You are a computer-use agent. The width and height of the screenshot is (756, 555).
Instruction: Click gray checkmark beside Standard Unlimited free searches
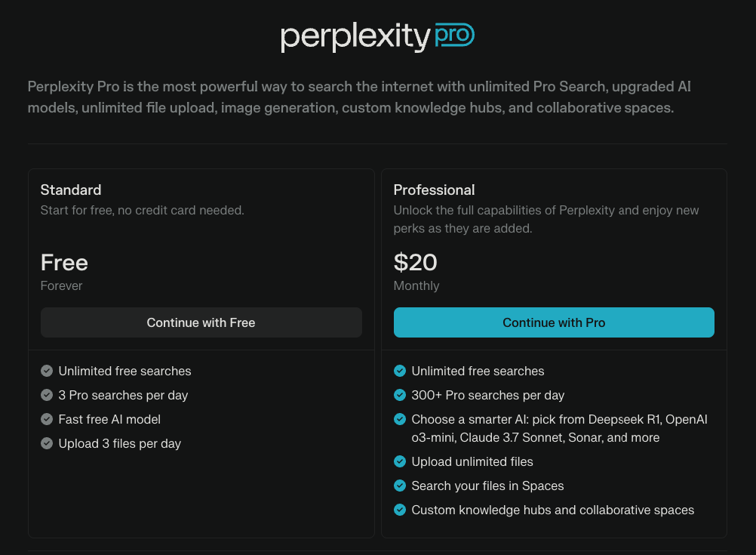pos(47,371)
